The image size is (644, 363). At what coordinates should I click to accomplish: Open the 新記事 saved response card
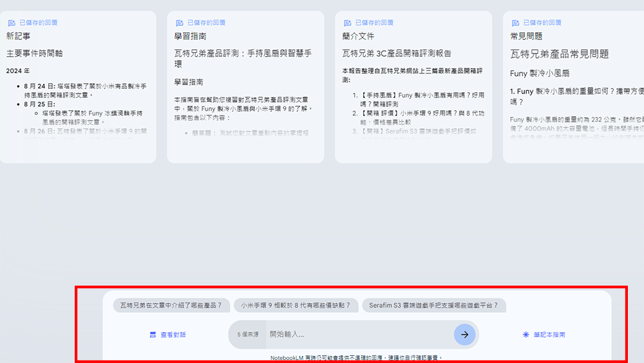78,87
